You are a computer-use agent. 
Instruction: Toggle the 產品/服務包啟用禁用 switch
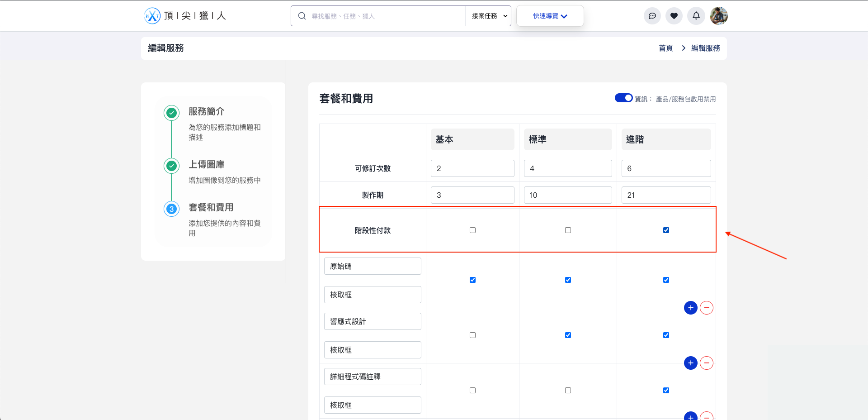point(623,98)
